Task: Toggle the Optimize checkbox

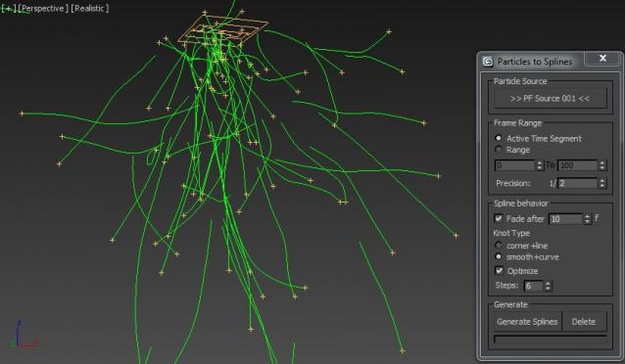Action: [499, 270]
